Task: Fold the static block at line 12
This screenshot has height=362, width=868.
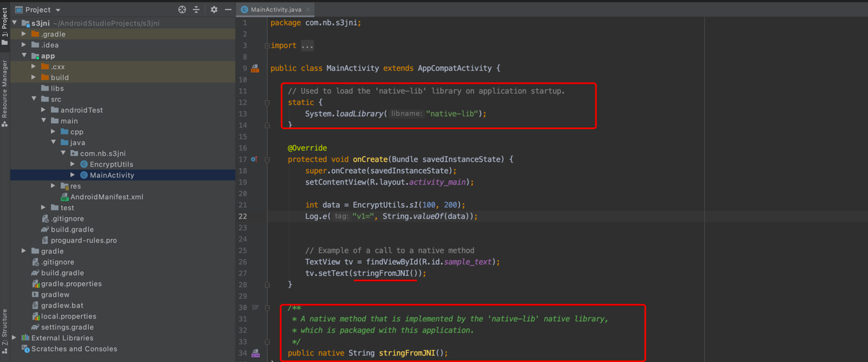Action: click(267, 102)
